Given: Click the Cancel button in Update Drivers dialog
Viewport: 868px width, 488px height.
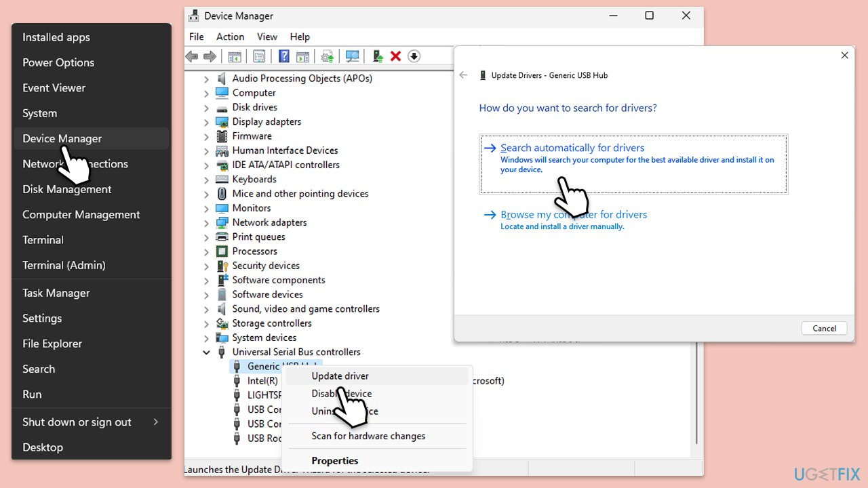Looking at the screenshot, I should coord(825,328).
